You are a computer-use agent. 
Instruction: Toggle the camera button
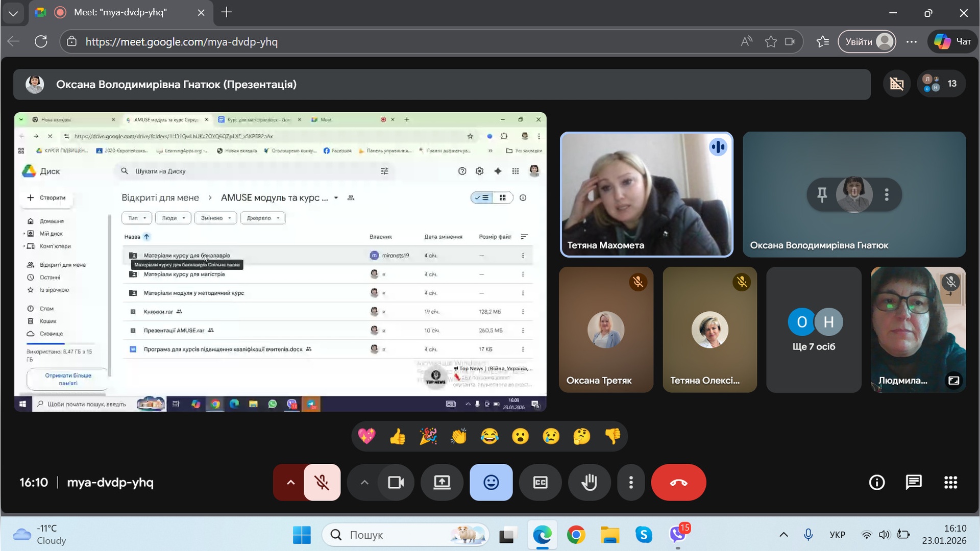point(396,482)
